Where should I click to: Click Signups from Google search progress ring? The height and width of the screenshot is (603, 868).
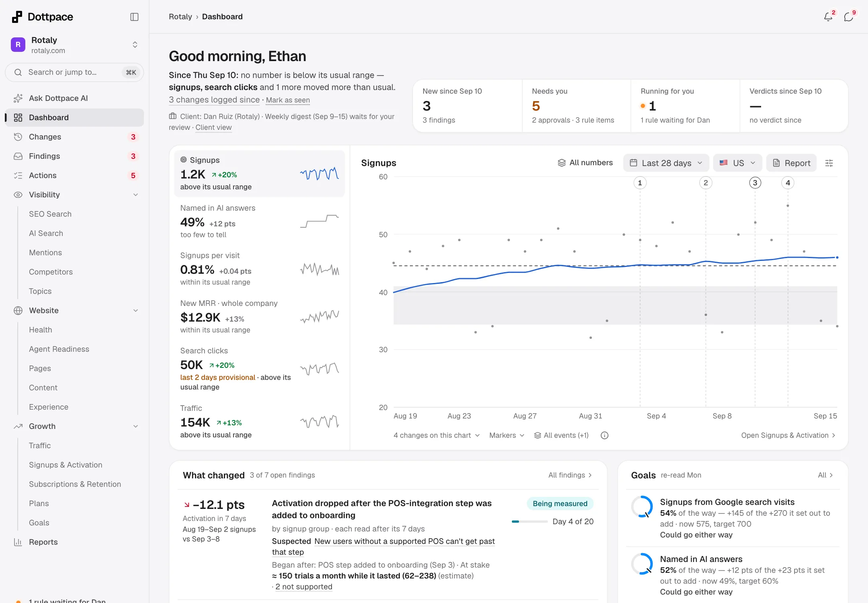pos(642,507)
